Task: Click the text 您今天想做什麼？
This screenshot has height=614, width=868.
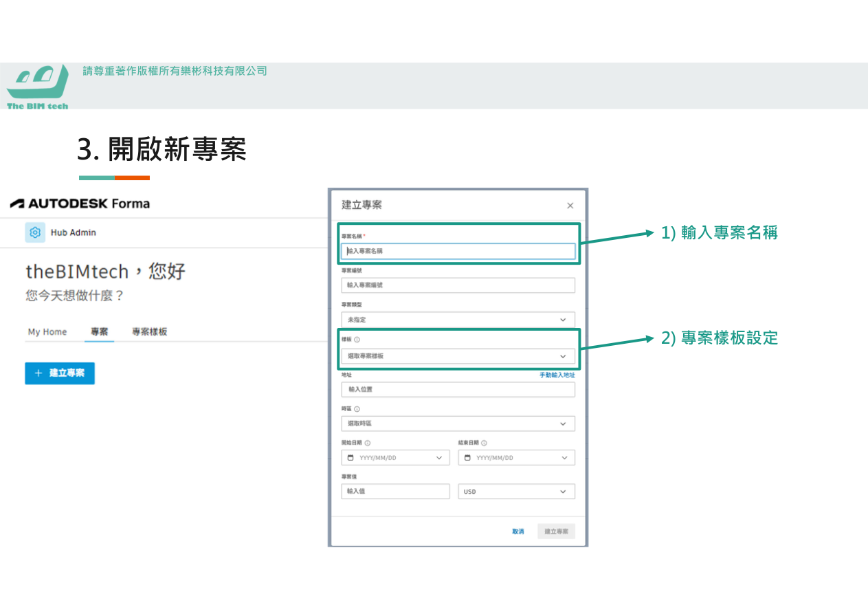Action: click(75, 296)
